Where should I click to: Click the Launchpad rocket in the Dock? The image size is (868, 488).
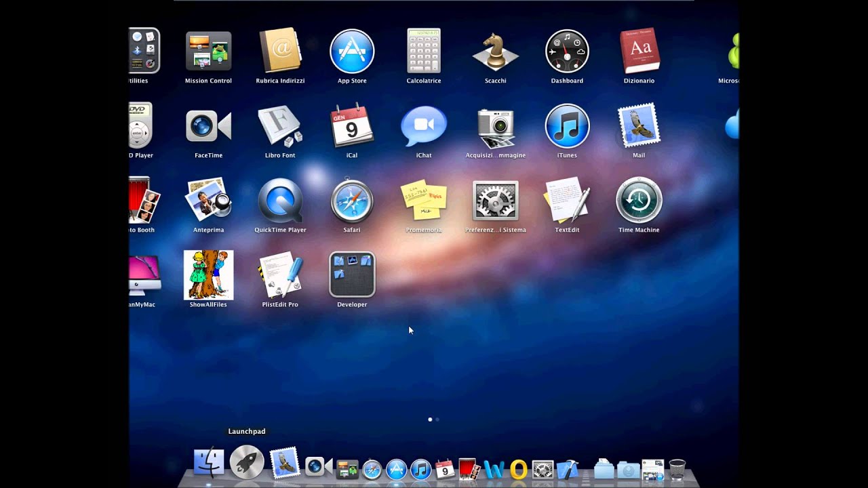(247, 463)
